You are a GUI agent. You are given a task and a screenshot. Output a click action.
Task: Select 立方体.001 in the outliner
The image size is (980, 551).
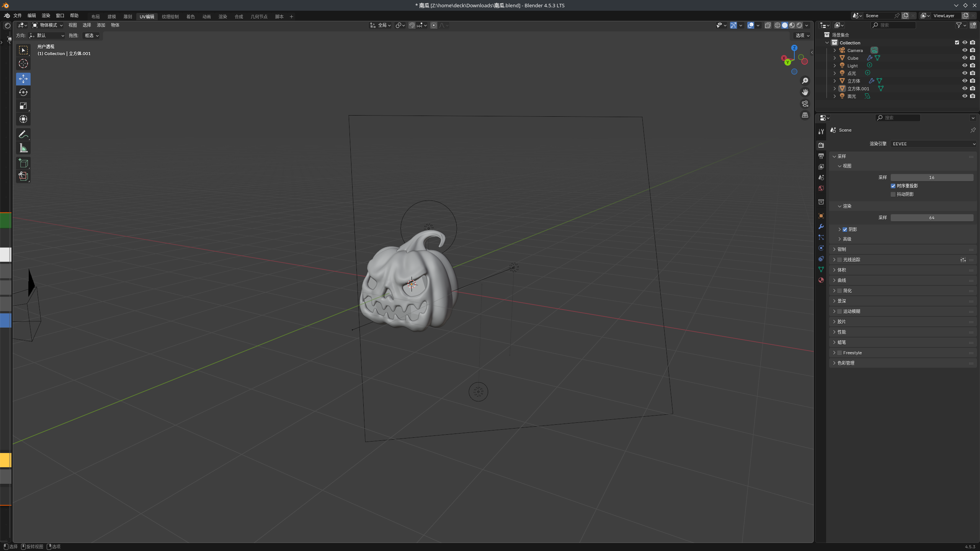(x=858, y=88)
